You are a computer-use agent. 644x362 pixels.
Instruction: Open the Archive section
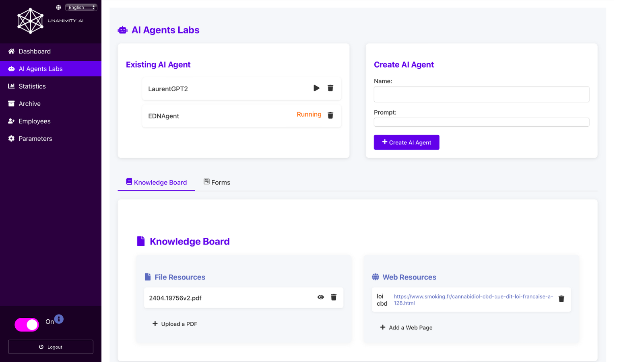(29, 103)
